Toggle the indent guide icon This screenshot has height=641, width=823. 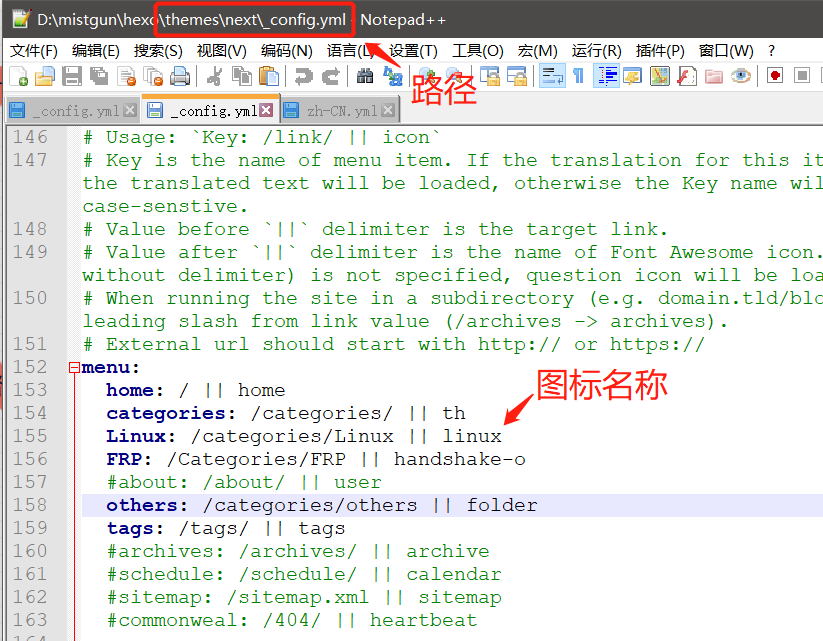[606, 76]
